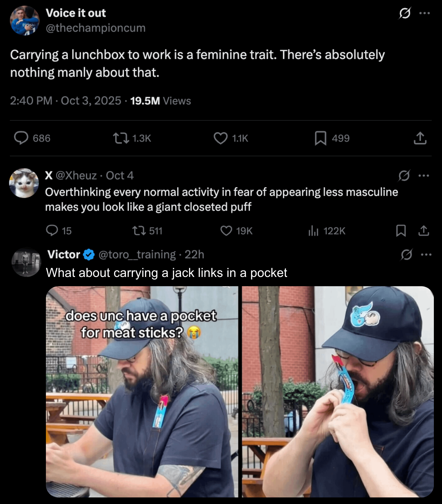Viewport: 442px width, 504px height.
Task: Click the reply icon on the main post
Action: (x=21, y=138)
